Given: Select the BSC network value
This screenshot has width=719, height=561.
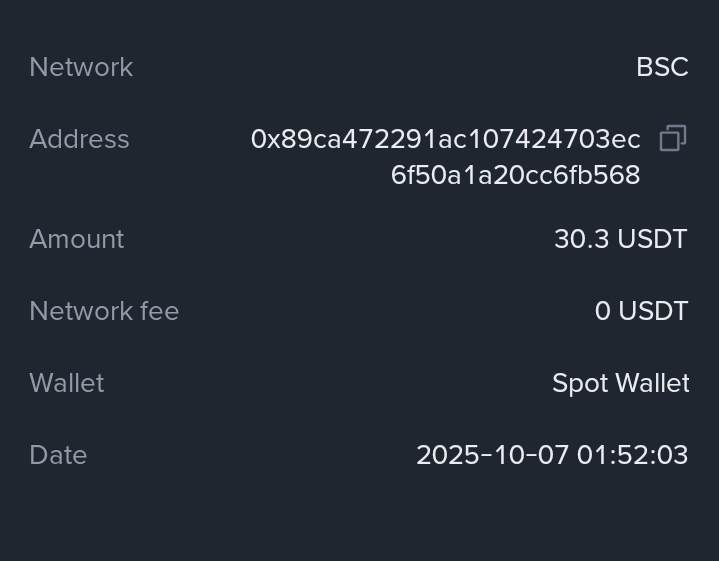Looking at the screenshot, I should point(662,67).
